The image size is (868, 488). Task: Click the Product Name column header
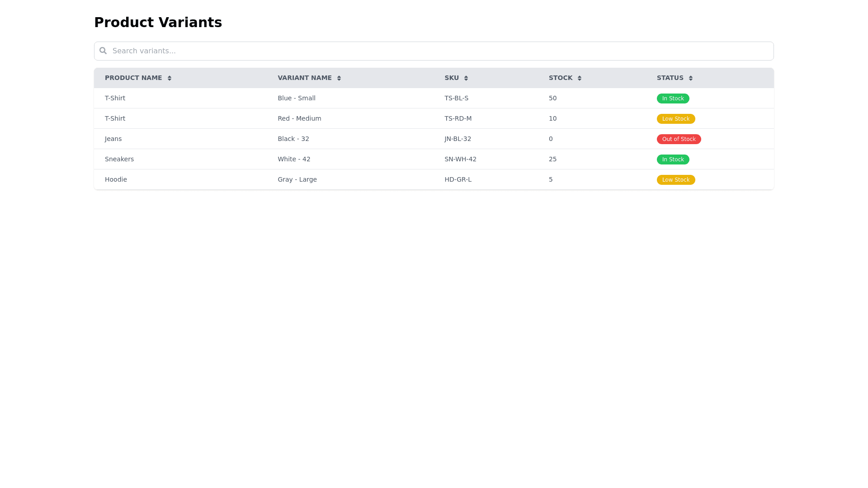[x=133, y=78]
